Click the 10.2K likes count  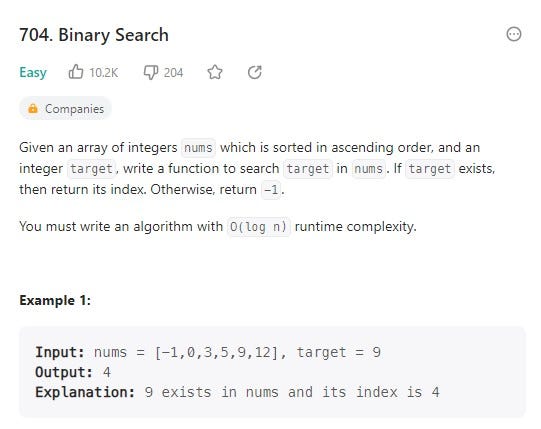104,72
